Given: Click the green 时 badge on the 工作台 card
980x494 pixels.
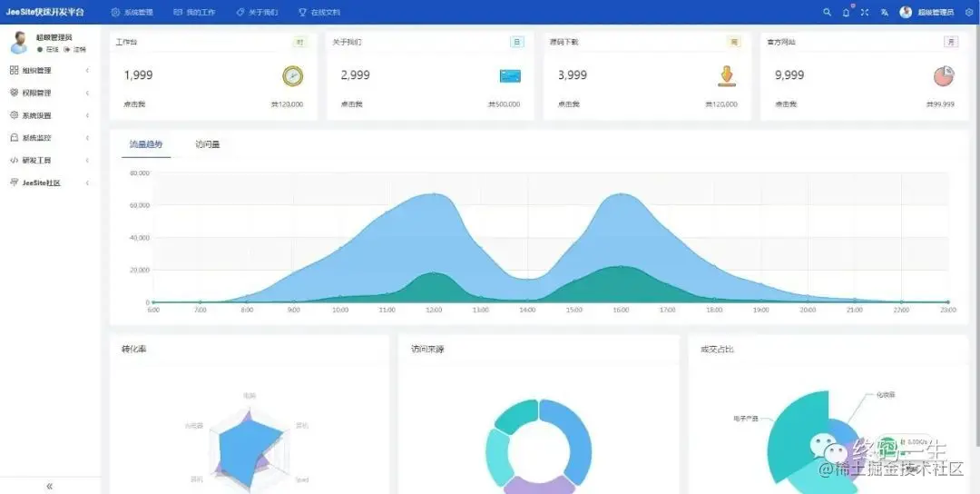Looking at the screenshot, I should pos(300,42).
